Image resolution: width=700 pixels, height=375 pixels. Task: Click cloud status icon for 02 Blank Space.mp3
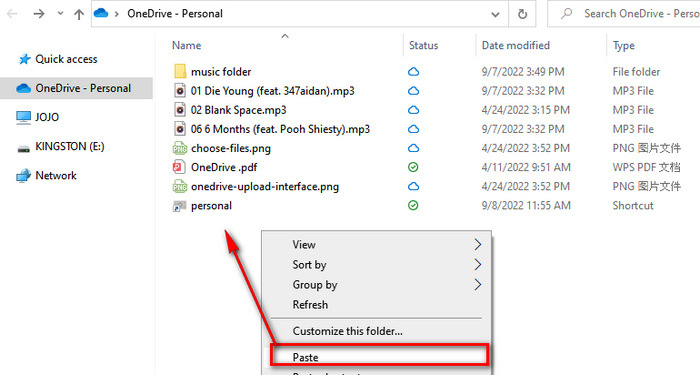[413, 110]
